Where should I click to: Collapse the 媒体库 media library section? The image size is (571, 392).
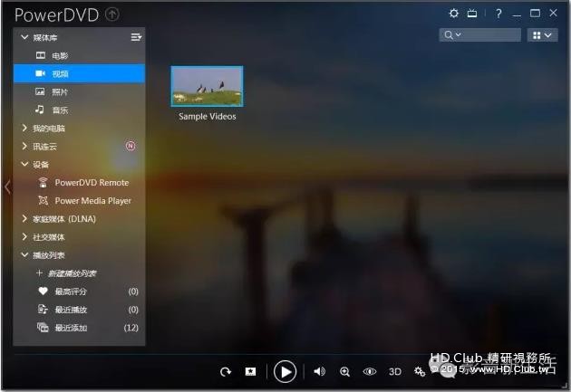(24, 37)
